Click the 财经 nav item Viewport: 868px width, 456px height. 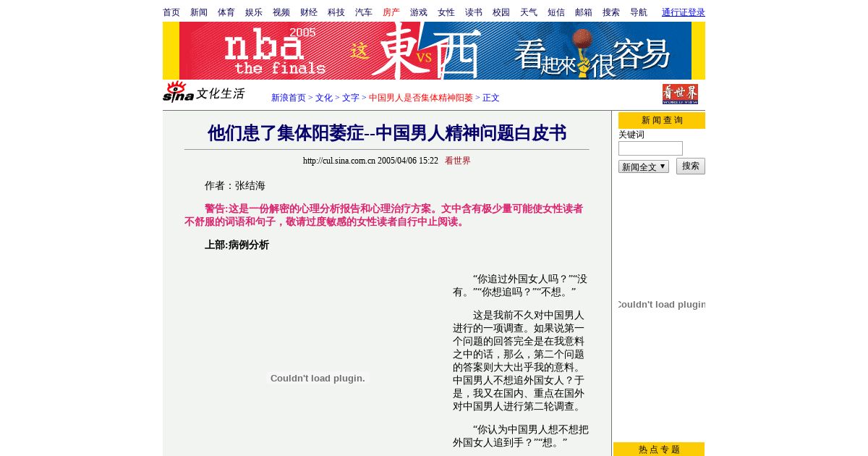[309, 12]
